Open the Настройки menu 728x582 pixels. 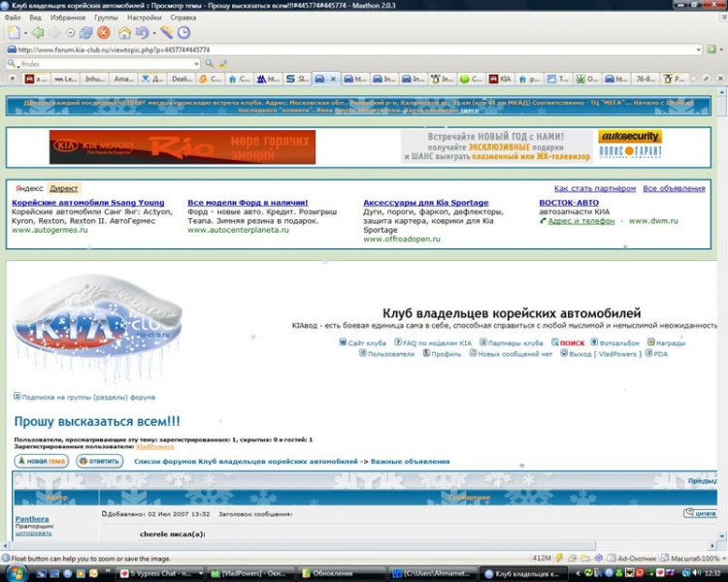pyautogui.click(x=145, y=17)
